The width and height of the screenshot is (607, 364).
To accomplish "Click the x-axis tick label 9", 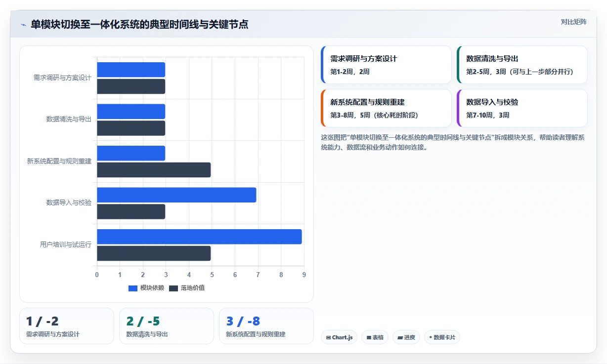I will pyautogui.click(x=304, y=275).
